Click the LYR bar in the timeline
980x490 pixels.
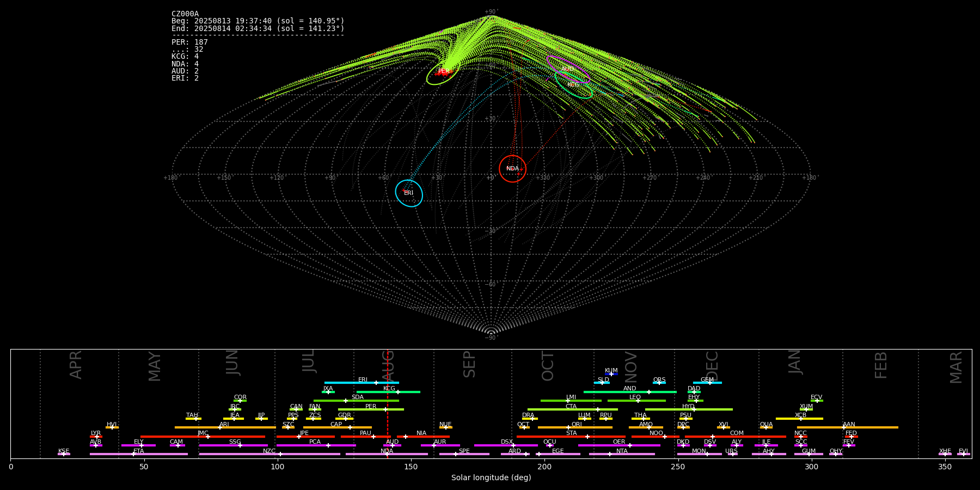[x=96, y=436]
